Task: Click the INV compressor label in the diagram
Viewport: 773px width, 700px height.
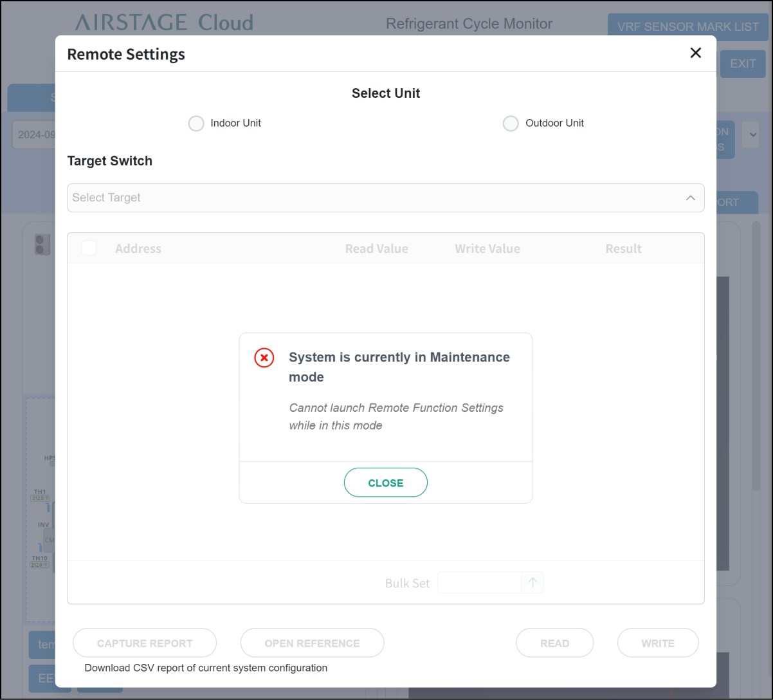Action: (x=43, y=525)
